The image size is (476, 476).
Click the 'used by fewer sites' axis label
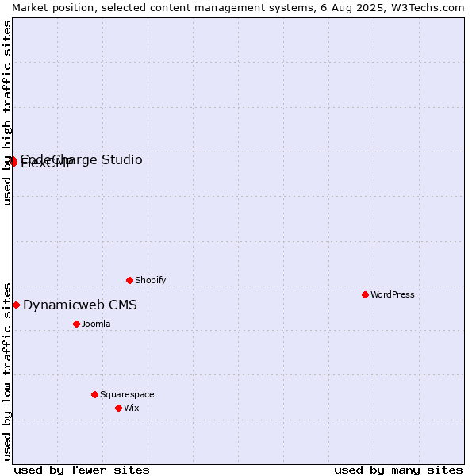82,470
